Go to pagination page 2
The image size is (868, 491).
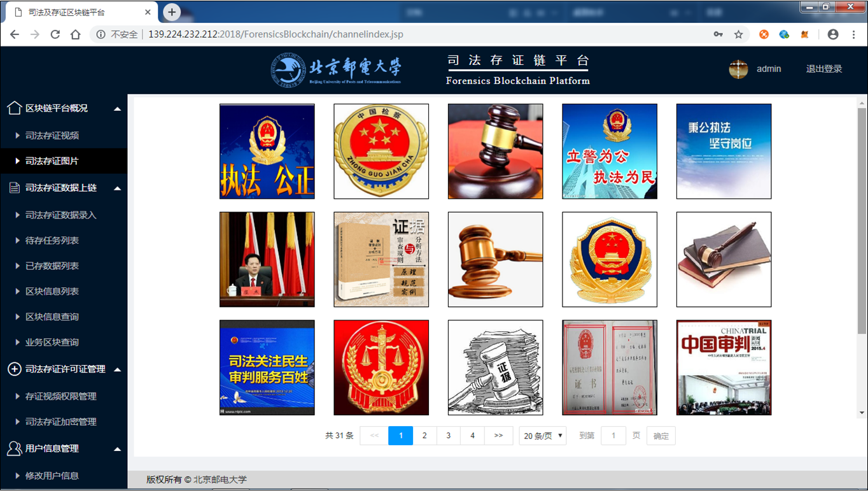point(424,436)
